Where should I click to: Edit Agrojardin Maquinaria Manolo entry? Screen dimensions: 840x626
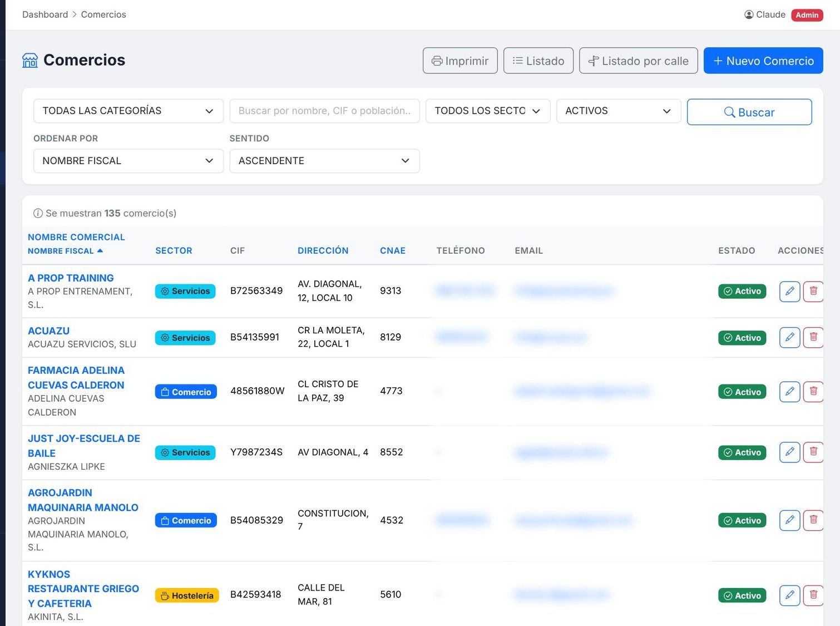pyautogui.click(x=789, y=520)
